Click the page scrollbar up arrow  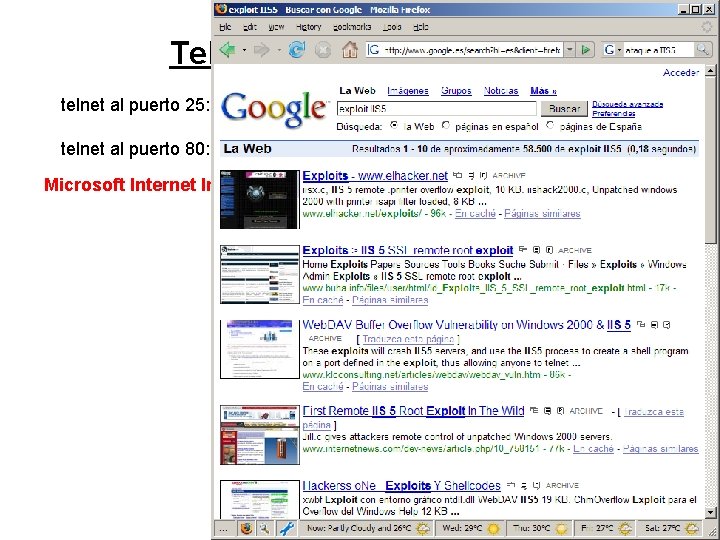710,71
